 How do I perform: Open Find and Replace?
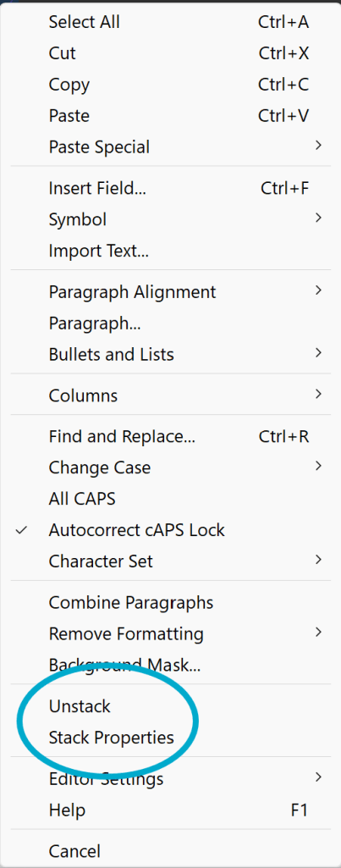tap(171, 436)
